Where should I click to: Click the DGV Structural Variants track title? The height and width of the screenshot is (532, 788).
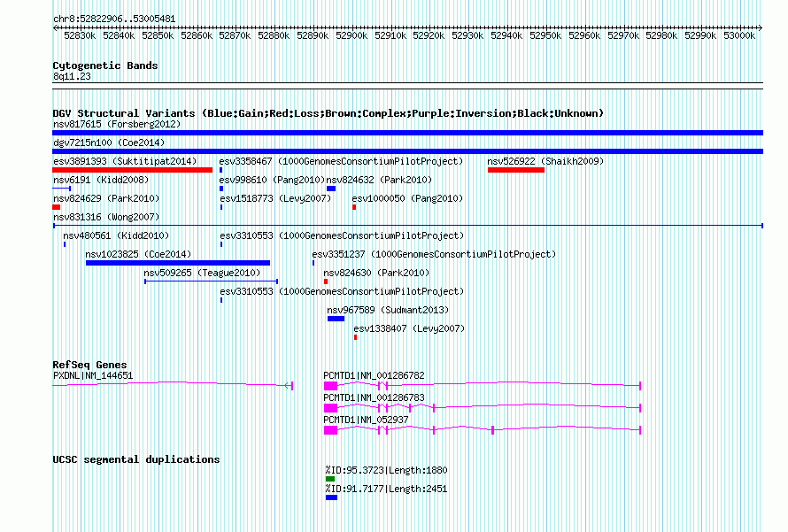click(328, 113)
